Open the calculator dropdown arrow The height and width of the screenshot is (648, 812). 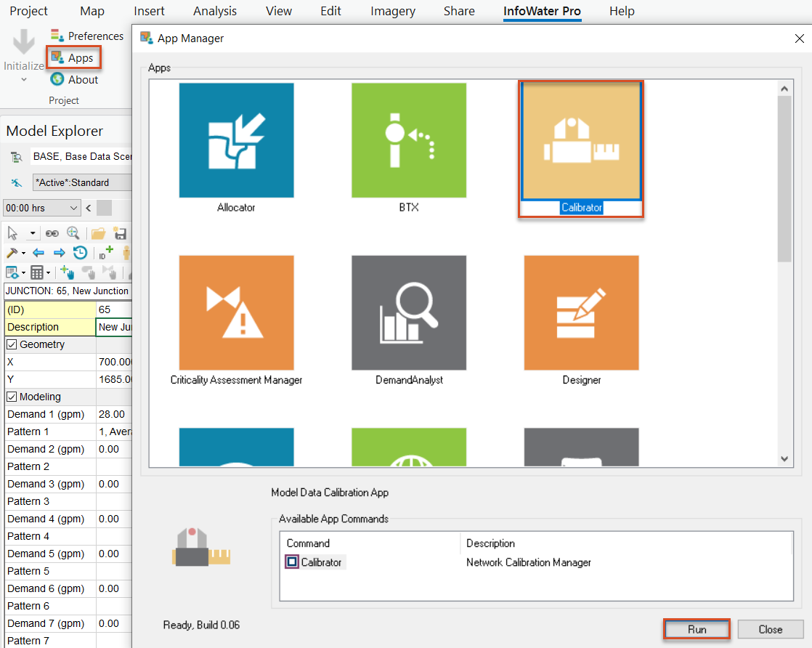(48, 273)
